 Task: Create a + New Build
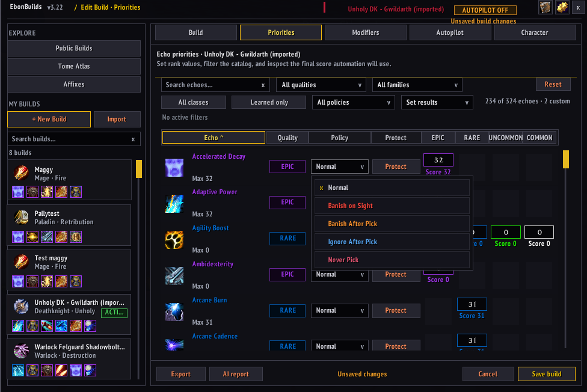tap(49, 119)
